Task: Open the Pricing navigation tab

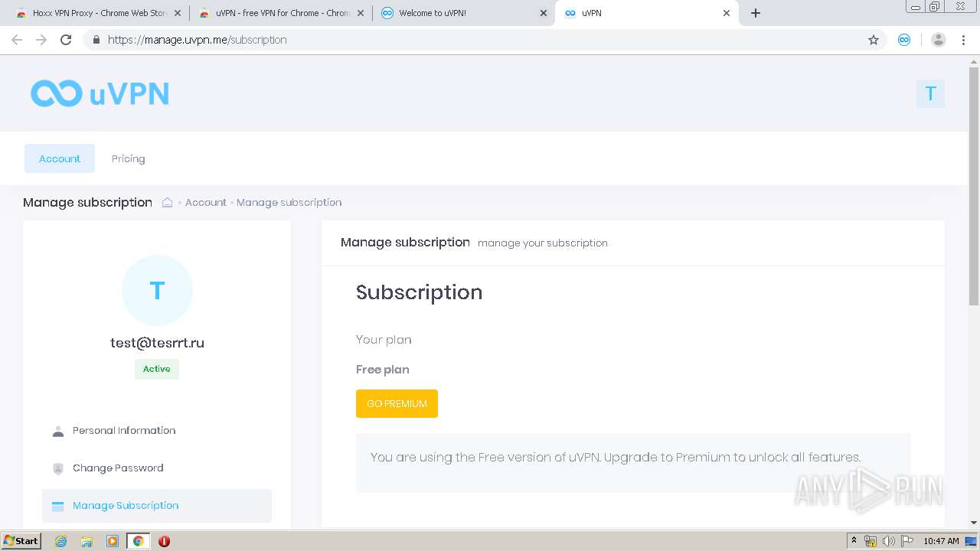Action: point(128,158)
